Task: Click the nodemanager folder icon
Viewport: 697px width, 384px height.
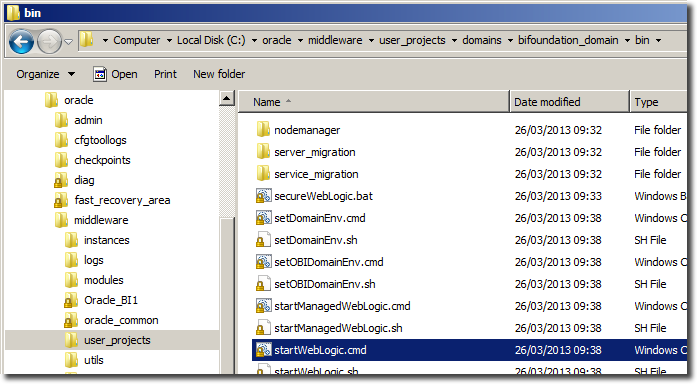Action: click(263, 129)
